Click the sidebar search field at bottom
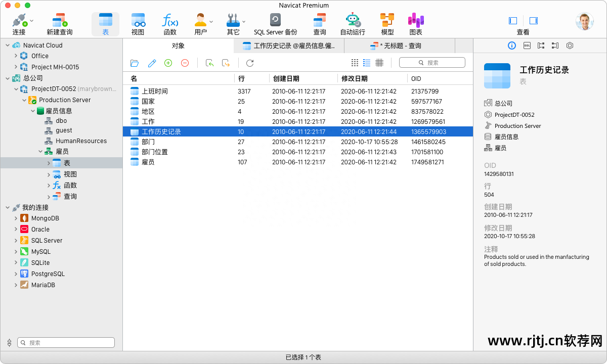The image size is (607, 364). [66, 343]
